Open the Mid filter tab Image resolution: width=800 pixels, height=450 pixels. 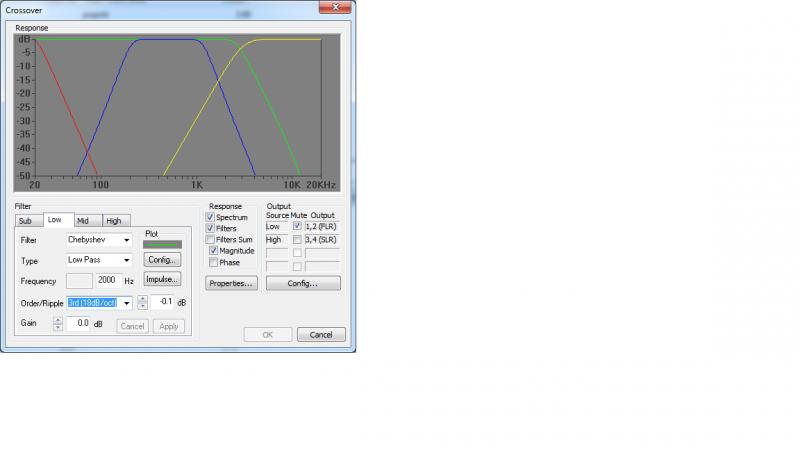[88, 221]
